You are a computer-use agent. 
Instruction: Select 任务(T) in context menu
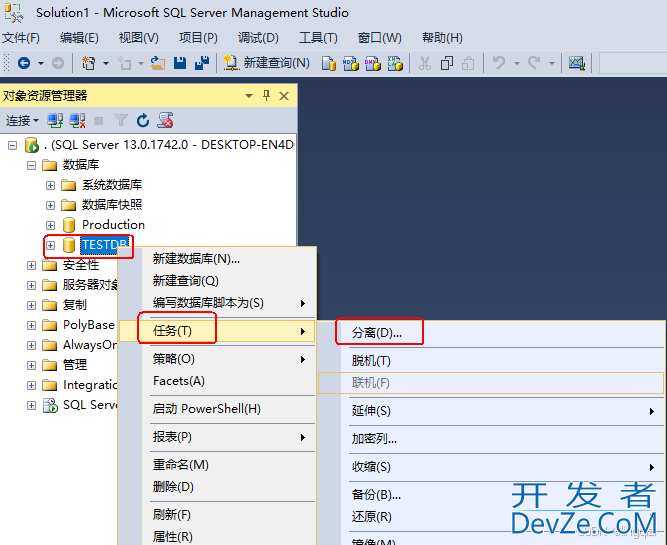point(217,331)
